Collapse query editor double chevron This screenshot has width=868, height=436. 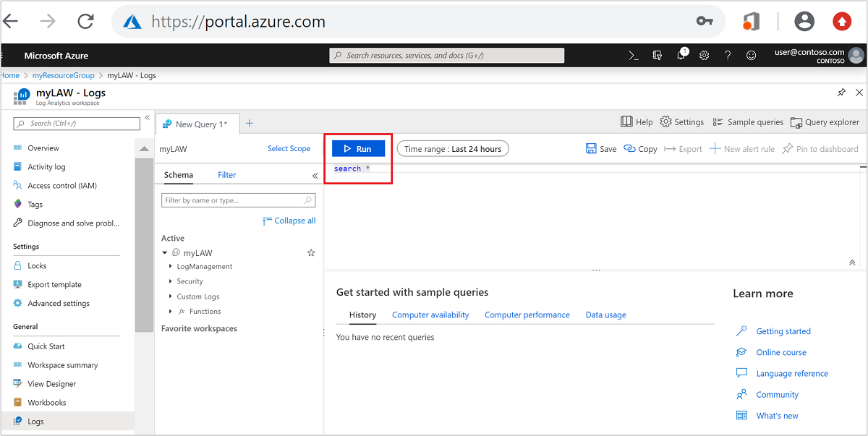(852, 263)
